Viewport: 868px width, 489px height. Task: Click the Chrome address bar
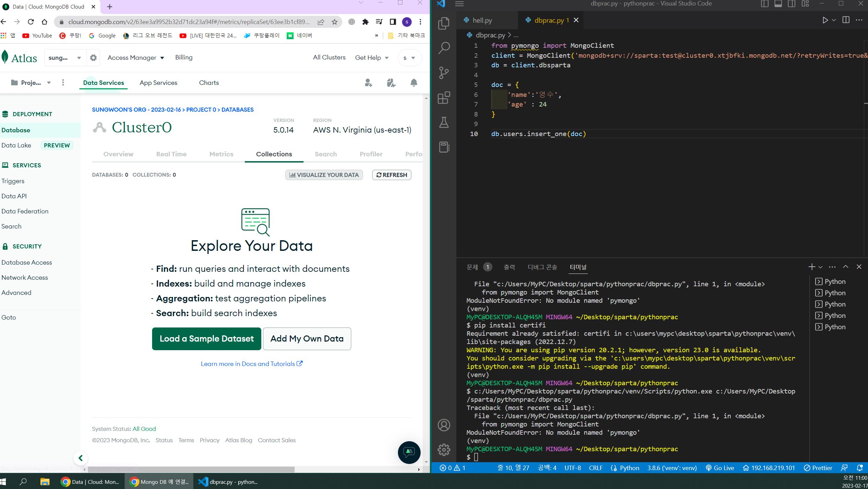coord(189,22)
